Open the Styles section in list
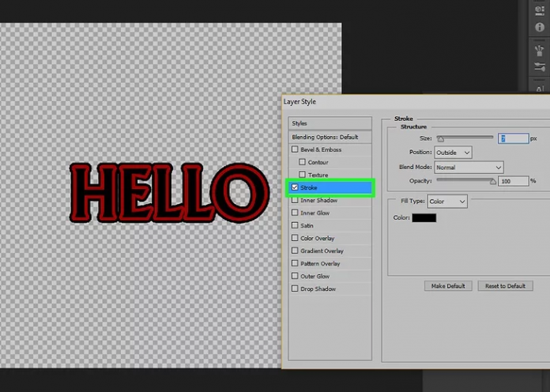The height and width of the screenshot is (392, 550). [x=329, y=123]
